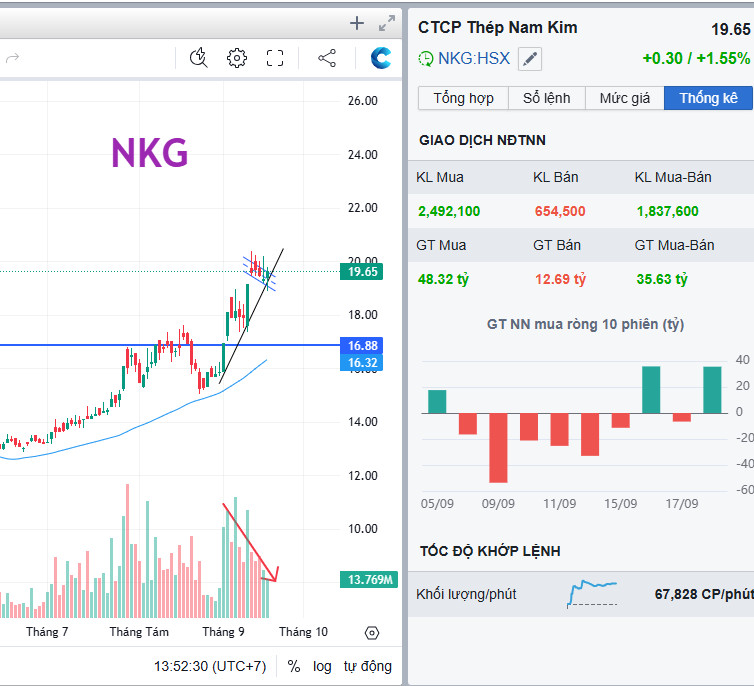The width and height of the screenshot is (754, 686).
Task: Toggle log scale on the chart
Action: point(322,666)
